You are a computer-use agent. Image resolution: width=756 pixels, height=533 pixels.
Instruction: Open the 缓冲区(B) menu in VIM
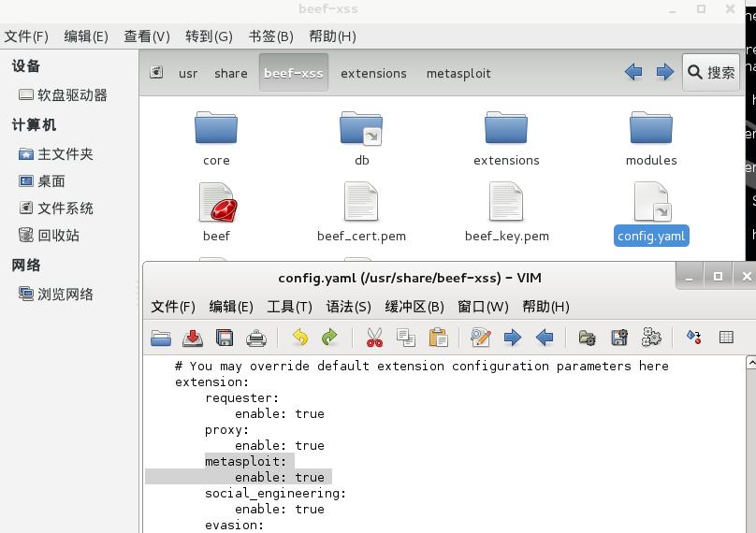(x=414, y=307)
